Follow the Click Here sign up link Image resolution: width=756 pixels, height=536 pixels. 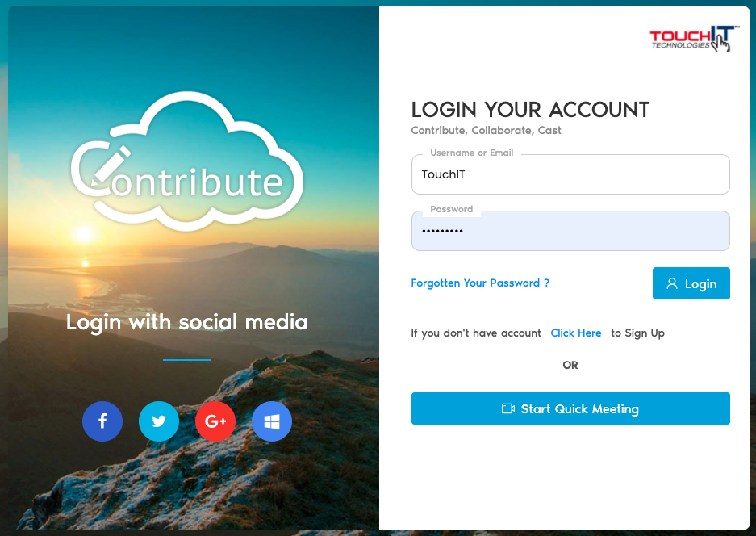576,333
